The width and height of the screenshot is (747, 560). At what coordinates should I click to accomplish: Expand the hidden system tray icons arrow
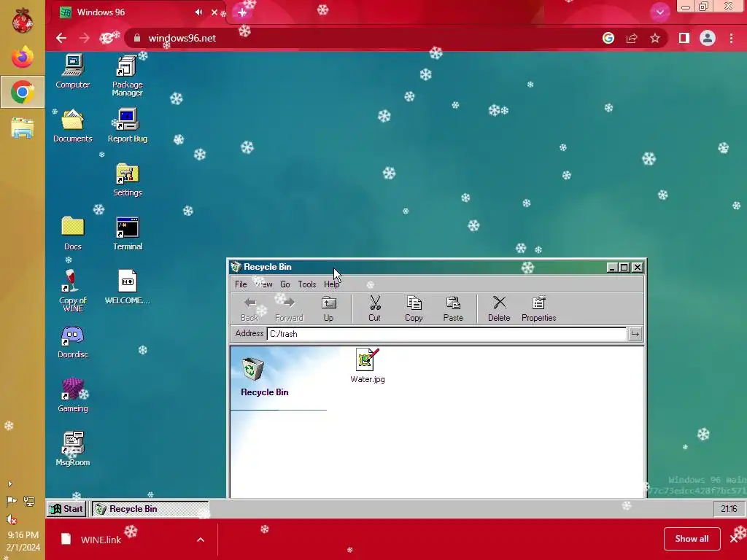pos(9,484)
